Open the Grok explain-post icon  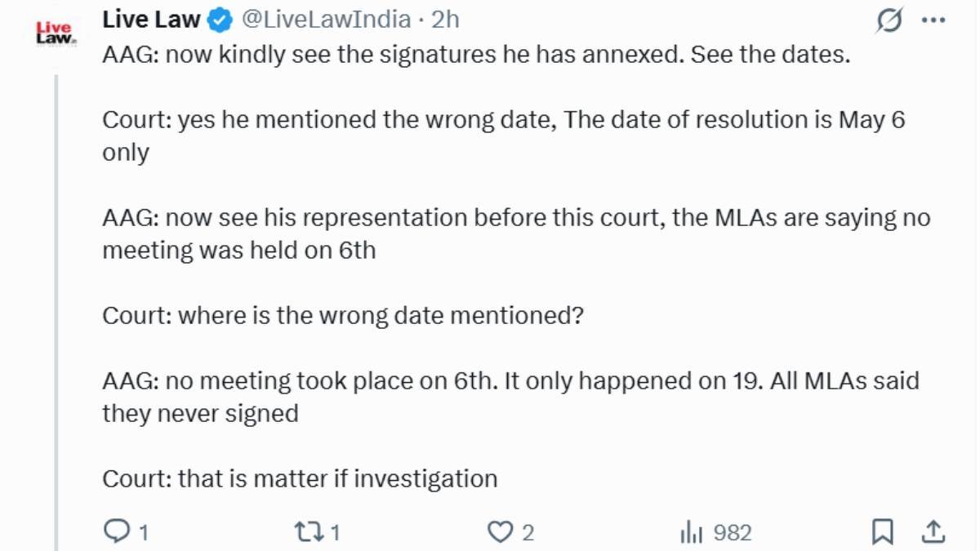pyautogui.click(x=889, y=21)
